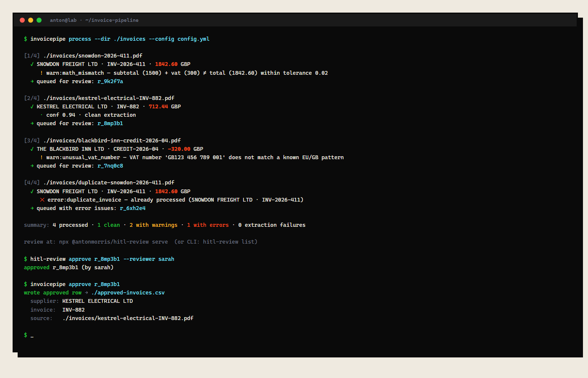Image resolution: width=588 pixels, height=378 pixels.
Task: Select the path ./invoices/blackbird-inn-credit-2026-04.pdf
Action: tap(112, 140)
